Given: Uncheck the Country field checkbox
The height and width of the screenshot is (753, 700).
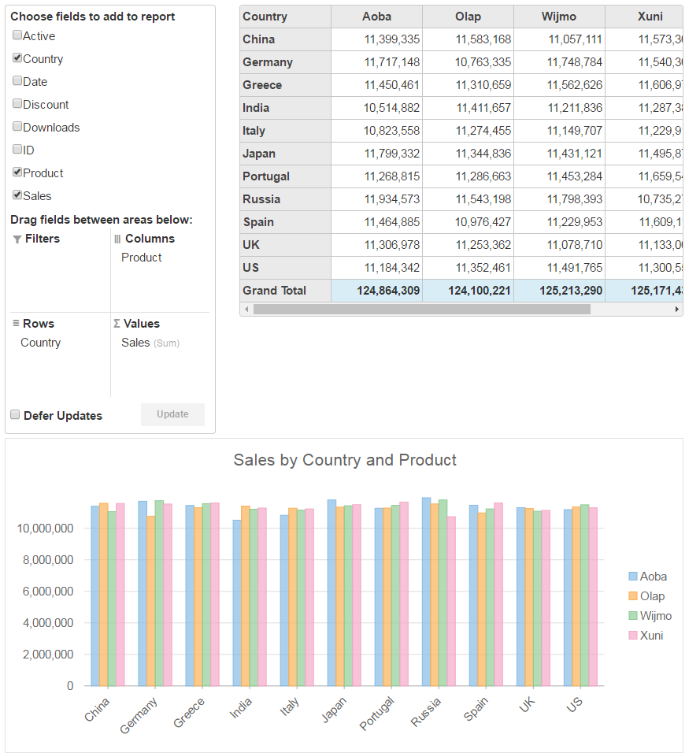Looking at the screenshot, I should point(17,58).
